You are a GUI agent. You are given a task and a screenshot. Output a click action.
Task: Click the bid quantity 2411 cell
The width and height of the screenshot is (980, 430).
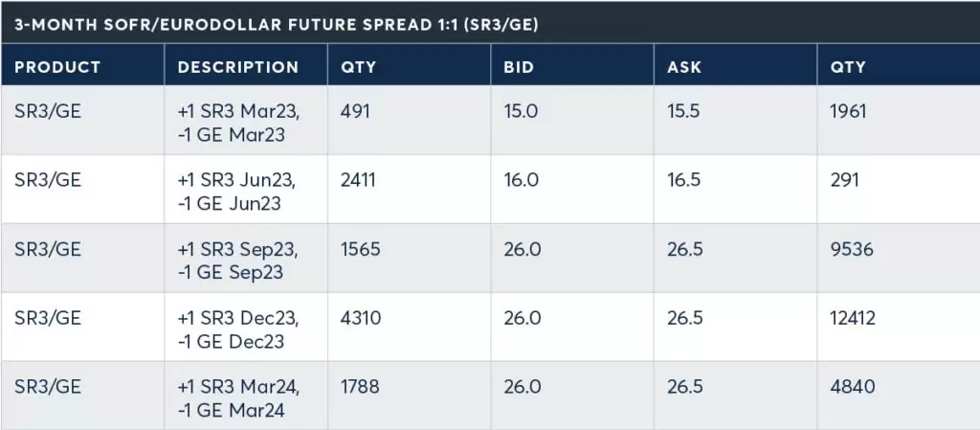(x=360, y=180)
